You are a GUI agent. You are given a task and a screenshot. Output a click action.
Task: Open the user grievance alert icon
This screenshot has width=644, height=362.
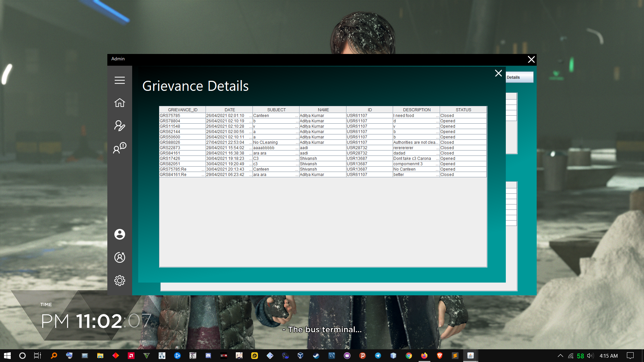(119, 148)
